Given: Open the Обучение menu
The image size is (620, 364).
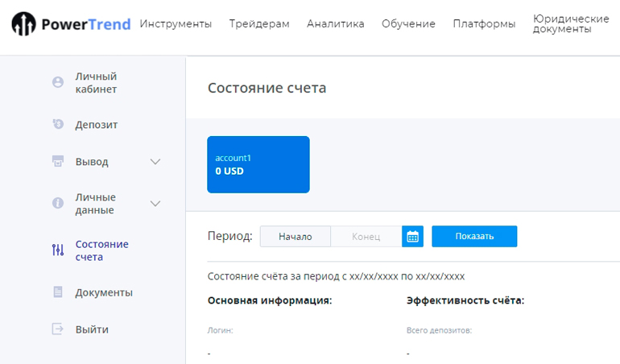Looking at the screenshot, I should (408, 23).
